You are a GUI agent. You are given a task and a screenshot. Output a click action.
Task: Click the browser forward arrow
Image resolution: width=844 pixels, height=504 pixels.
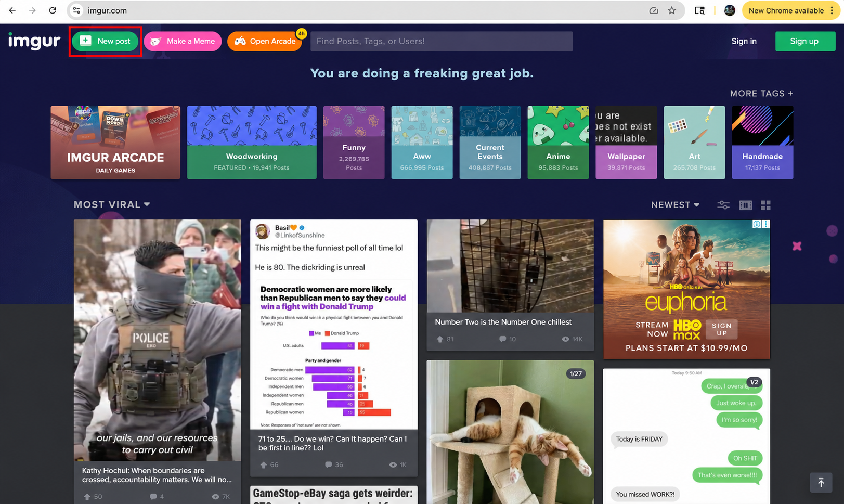(32, 10)
